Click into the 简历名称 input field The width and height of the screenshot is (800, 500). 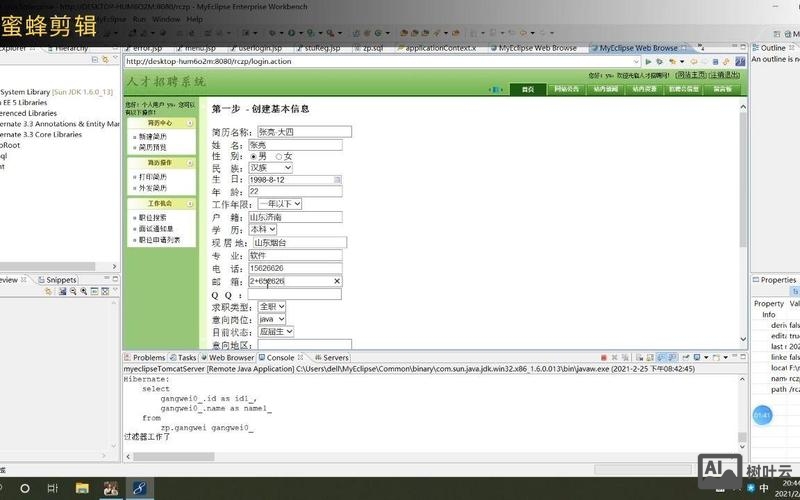coord(304,132)
